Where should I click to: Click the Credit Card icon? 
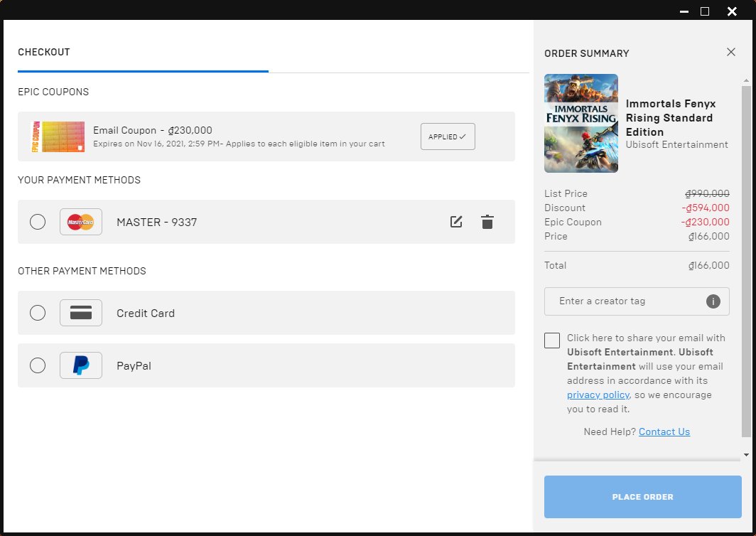pyautogui.click(x=81, y=313)
